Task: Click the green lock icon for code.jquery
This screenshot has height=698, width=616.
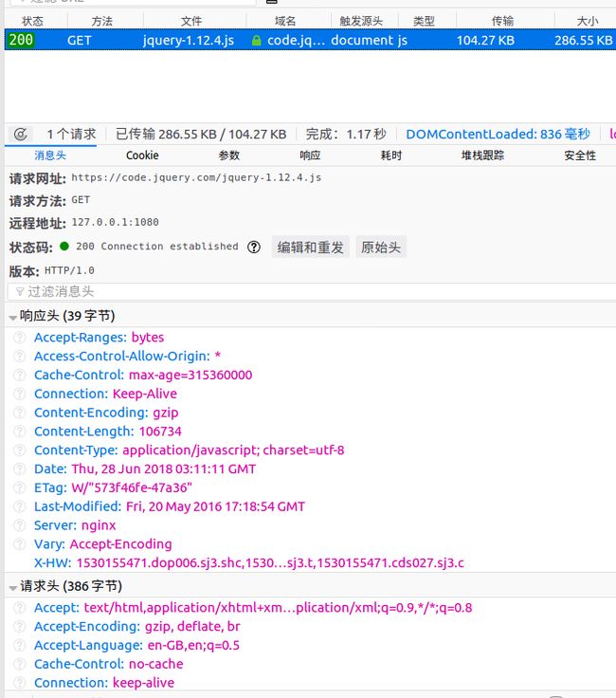Action: [256, 41]
